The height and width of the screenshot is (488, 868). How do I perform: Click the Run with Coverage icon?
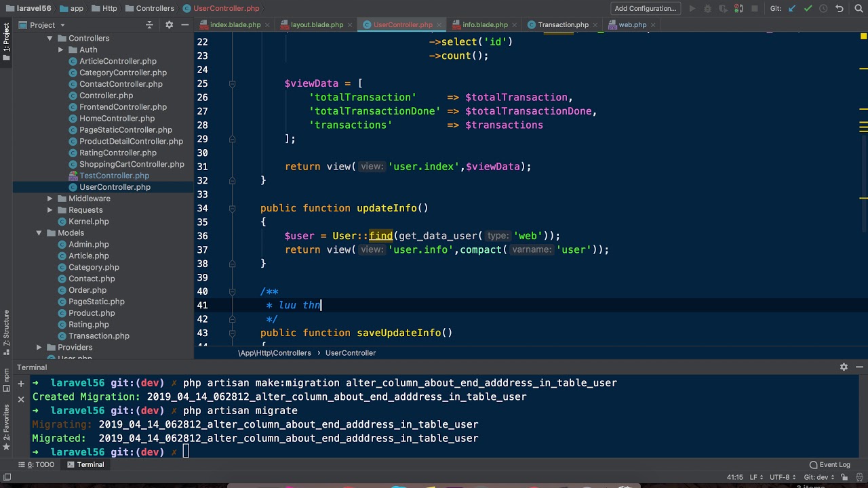[x=724, y=9]
